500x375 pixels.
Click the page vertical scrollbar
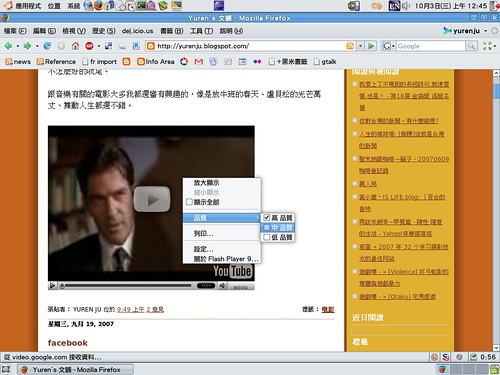(x=496, y=211)
